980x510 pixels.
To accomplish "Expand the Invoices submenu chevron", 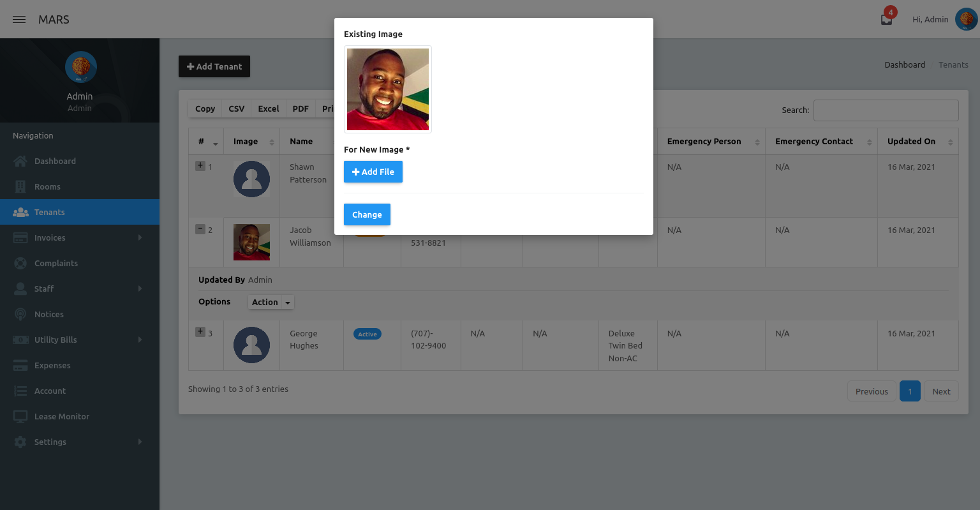I will [140, 237].
